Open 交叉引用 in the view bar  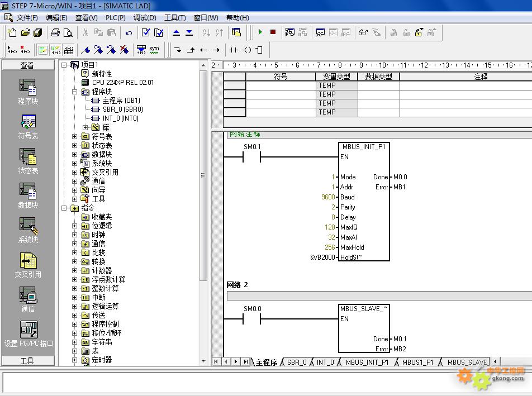(28, 265)
